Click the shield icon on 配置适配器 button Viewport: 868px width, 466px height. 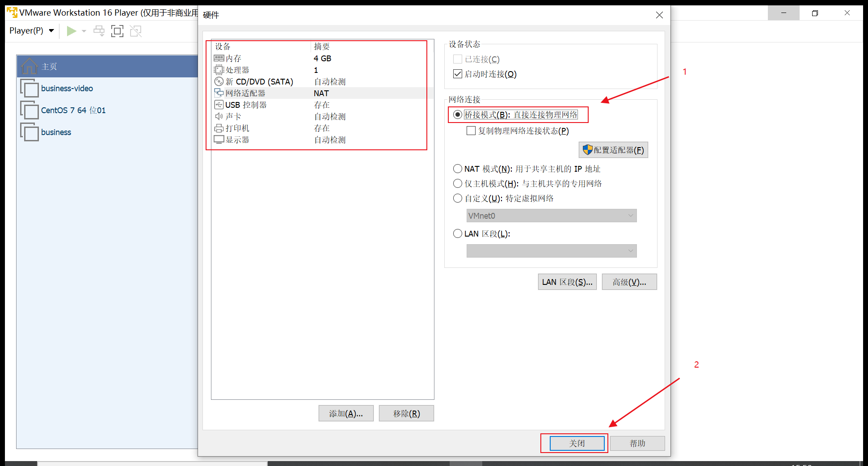(587, 150)
